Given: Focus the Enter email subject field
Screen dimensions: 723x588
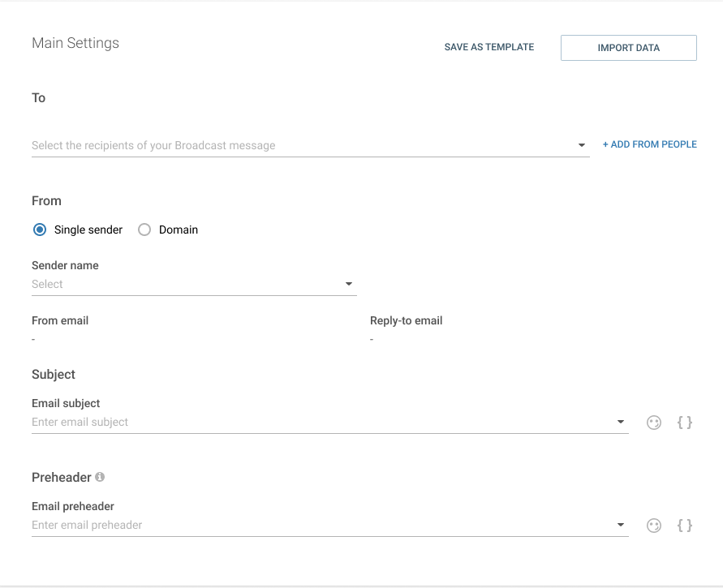Looking at the screenshot, I should pyautogui.click(x=316, y=422).
